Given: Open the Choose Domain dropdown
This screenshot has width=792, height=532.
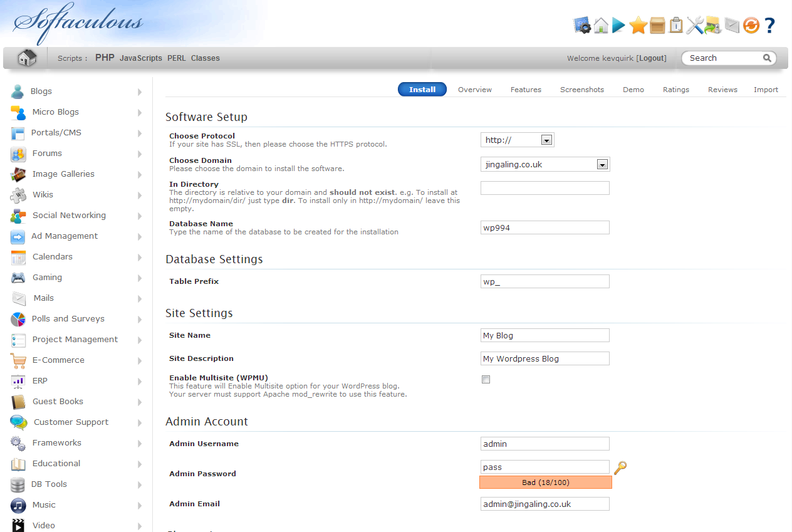Looking at the screenshot, I should pos(544,164).
